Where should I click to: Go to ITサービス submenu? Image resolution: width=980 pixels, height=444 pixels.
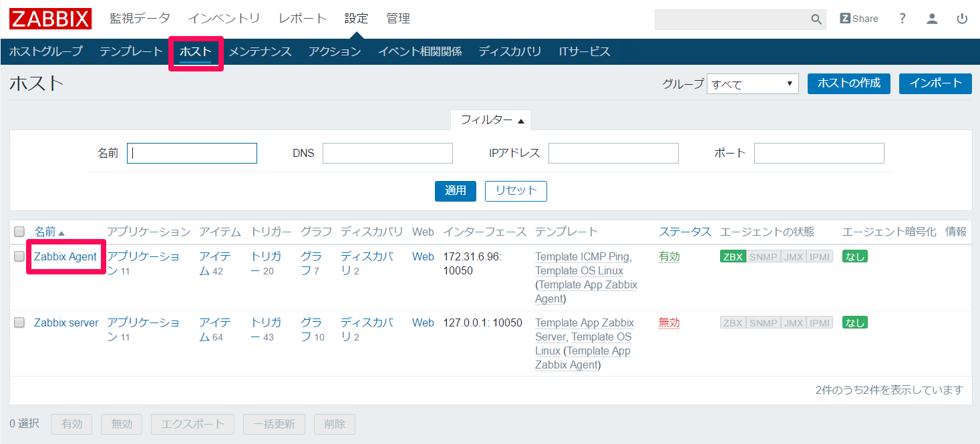[585, 51]
